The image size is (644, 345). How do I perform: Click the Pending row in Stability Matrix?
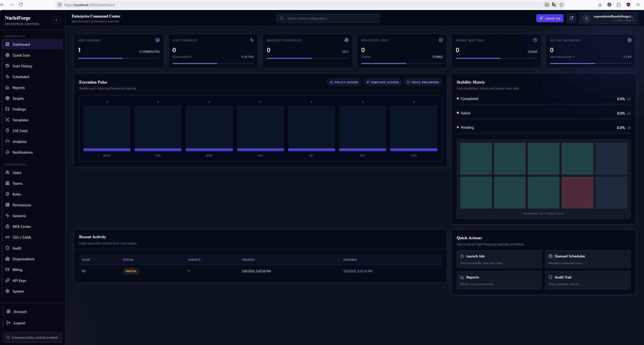(x=543, y=130)
